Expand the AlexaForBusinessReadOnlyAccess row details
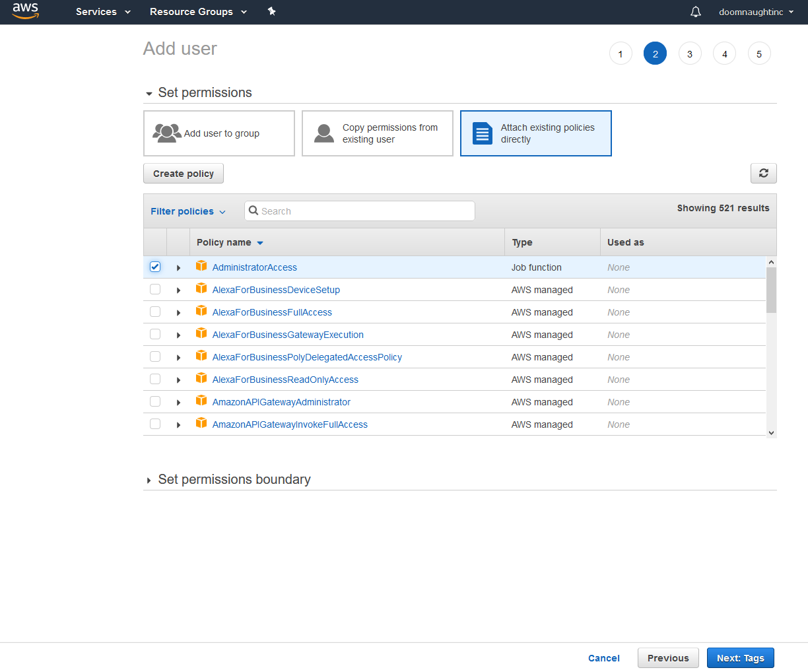The height and width of the screenshot is (672, 808). point(178,380)
